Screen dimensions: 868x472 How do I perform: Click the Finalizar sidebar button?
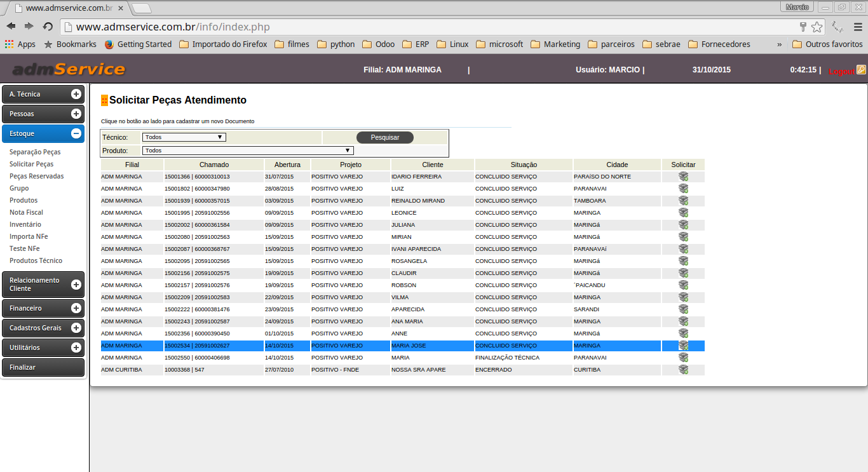(43, 368)
